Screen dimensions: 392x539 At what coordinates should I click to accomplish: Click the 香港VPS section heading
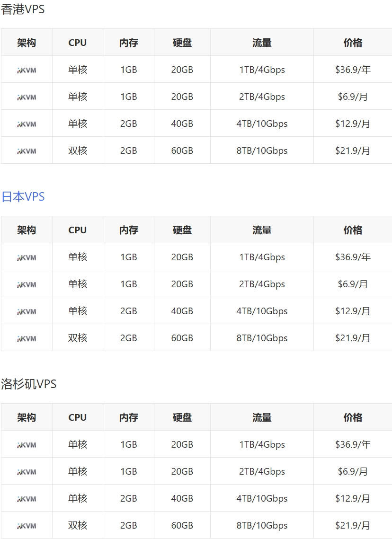[23, 9]
